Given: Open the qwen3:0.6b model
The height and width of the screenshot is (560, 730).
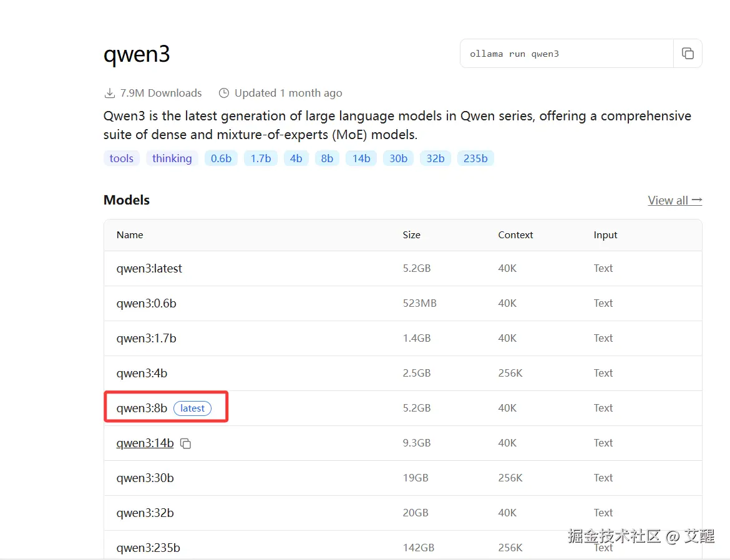Looking at the screenshot, I should 146,304.
